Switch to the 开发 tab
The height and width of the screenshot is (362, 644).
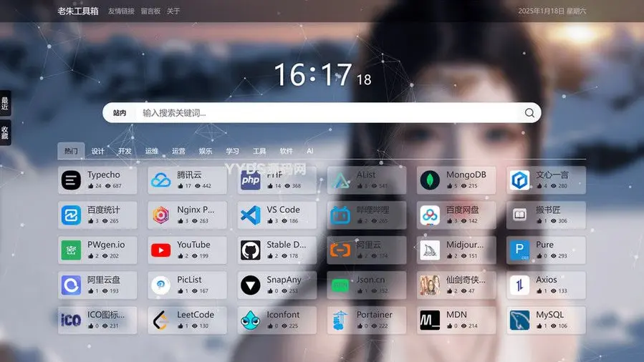[x=125, y=151]
